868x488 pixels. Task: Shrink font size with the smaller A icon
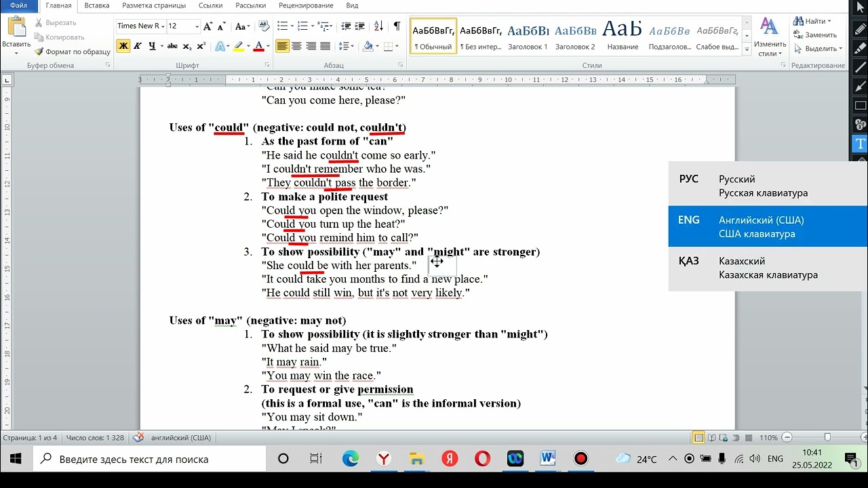(221, 26)
